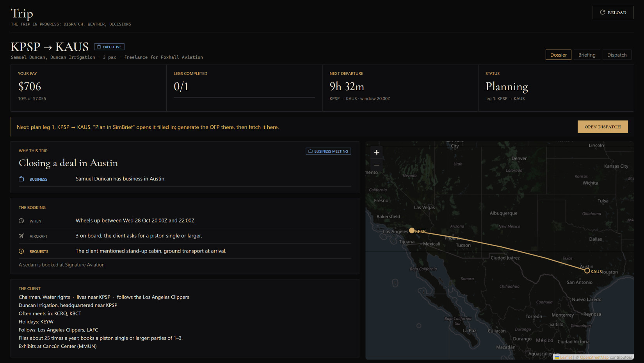Viewport: 644px width, 363px height.
Task: Click the Open Dispatch button
Action: tap(602, 127)
